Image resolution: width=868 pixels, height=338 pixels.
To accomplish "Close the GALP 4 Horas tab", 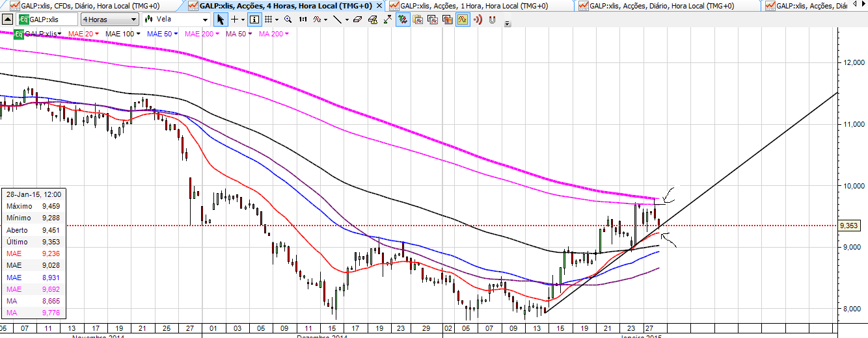I will point(380,5).
